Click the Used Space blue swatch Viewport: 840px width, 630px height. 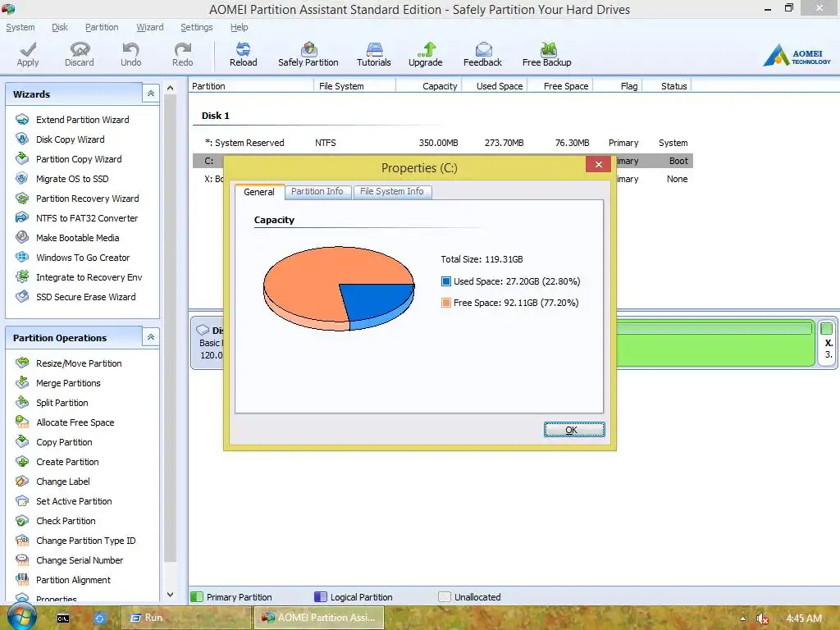click(445, 281)
